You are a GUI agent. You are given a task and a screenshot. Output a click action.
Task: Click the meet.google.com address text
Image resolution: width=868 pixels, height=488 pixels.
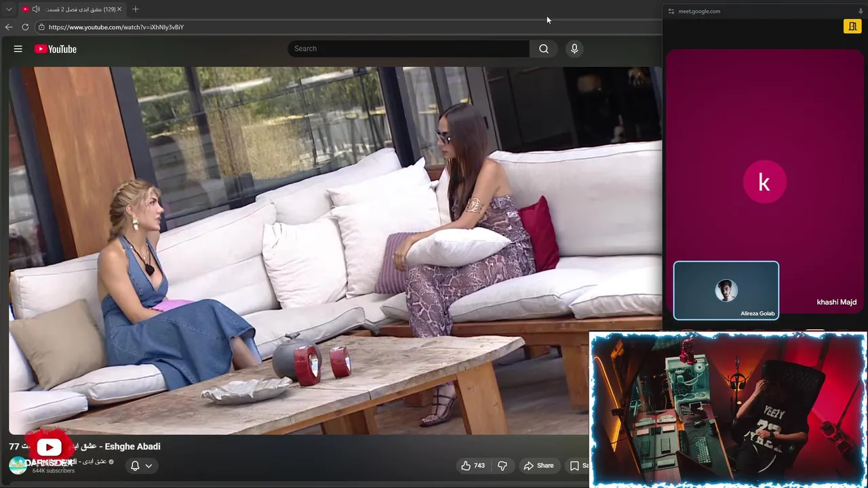pyautogui.click(x=699, y=12)
